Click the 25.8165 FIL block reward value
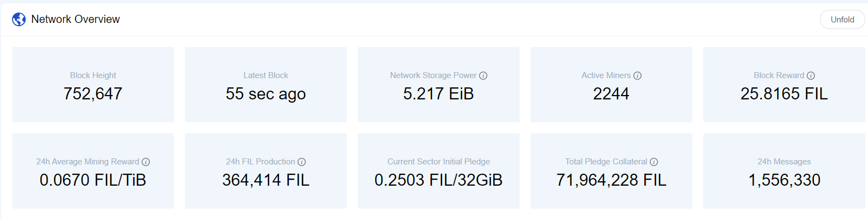Image resolution: width=868 pixels, height=219 pixels. tap(784, 94)
